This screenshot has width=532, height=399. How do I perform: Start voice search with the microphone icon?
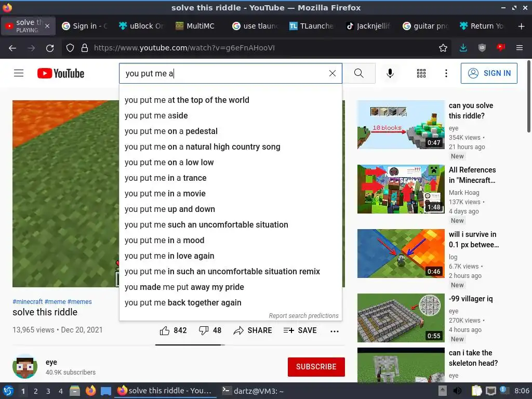click(x=390, y=73)
